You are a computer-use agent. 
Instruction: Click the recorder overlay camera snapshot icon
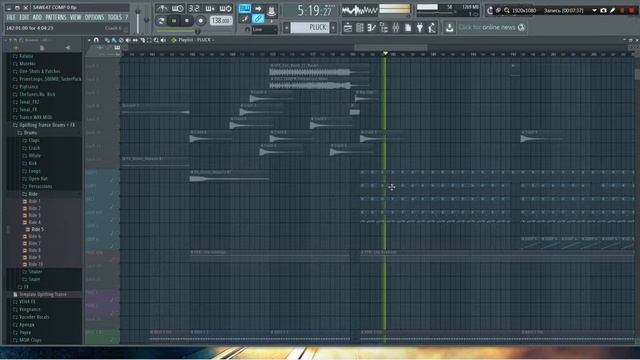pos(603,11)
